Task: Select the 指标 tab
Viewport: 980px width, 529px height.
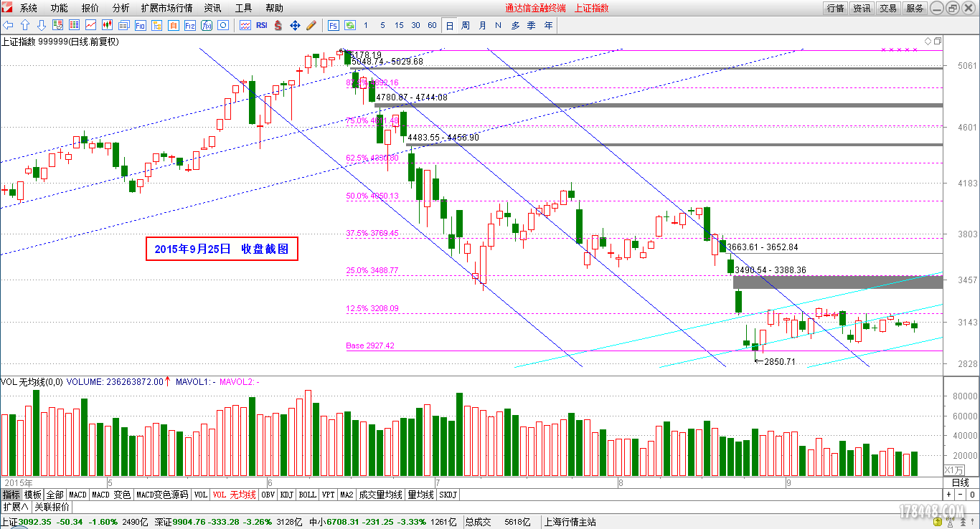Action: coord(11,495)
